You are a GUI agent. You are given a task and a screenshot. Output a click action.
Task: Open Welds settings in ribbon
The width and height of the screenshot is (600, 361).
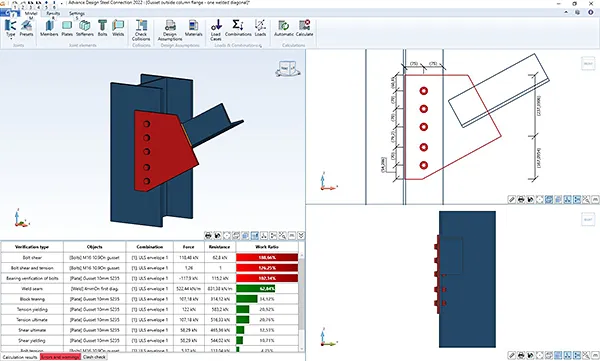coord(118,29)
